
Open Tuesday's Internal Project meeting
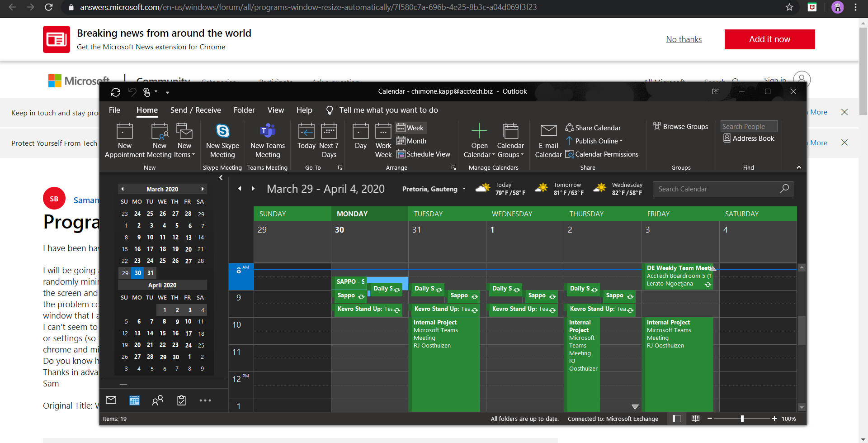[445, 364]
